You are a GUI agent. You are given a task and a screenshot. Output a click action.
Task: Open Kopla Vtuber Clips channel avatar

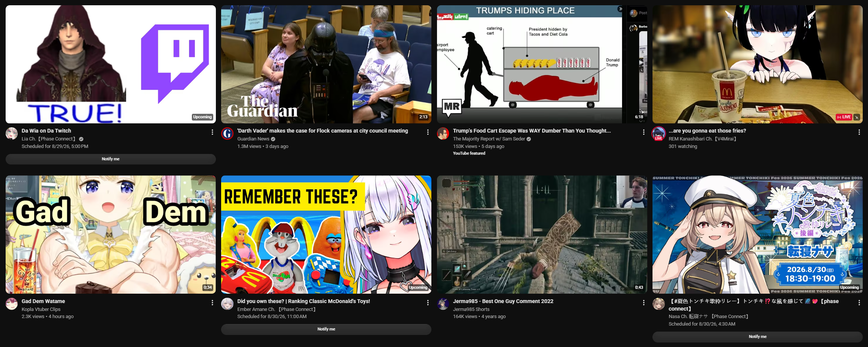12,304
